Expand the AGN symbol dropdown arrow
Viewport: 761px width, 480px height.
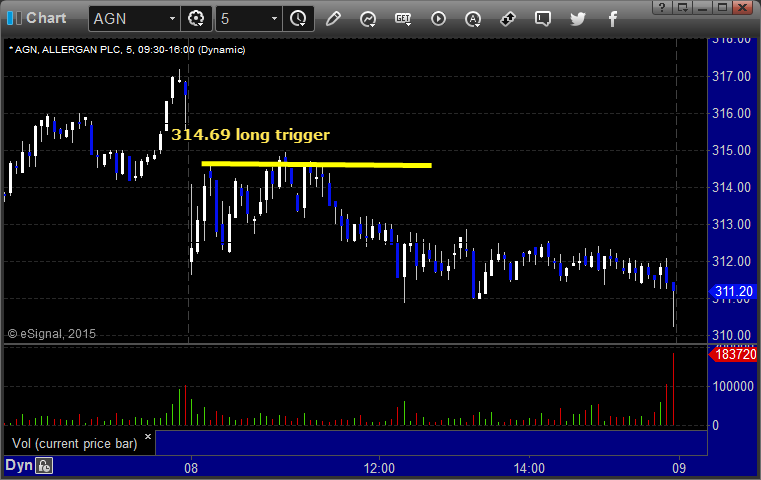[x=172, y=19]
